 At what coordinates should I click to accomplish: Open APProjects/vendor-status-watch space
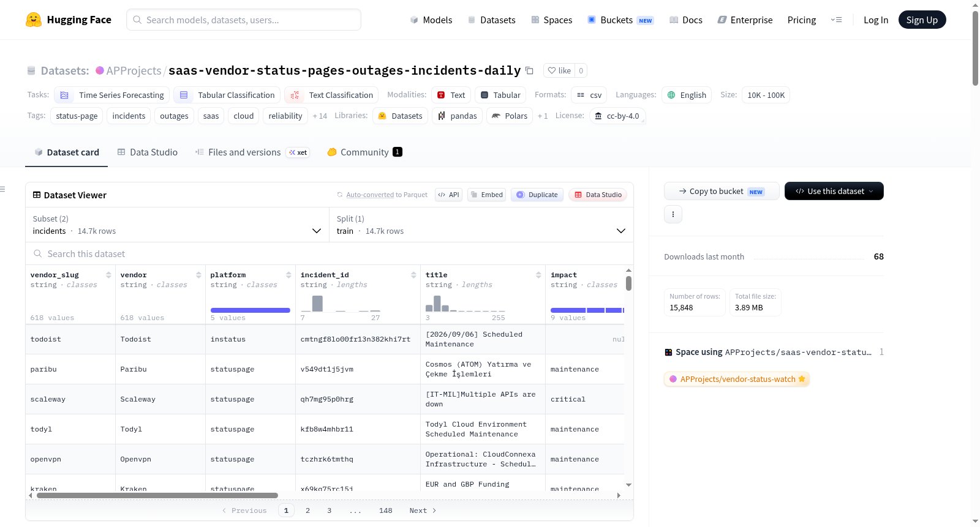click(x=737, y=379)
